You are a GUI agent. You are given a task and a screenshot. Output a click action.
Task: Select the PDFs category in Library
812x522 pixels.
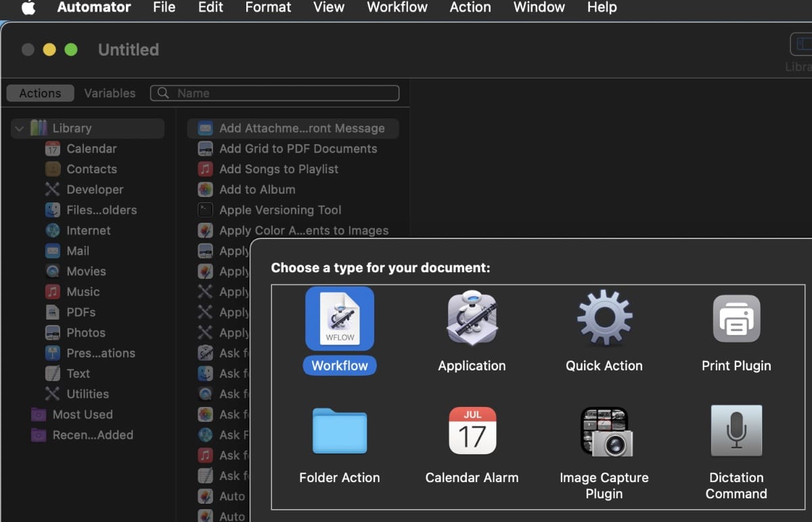pos(81,312)
